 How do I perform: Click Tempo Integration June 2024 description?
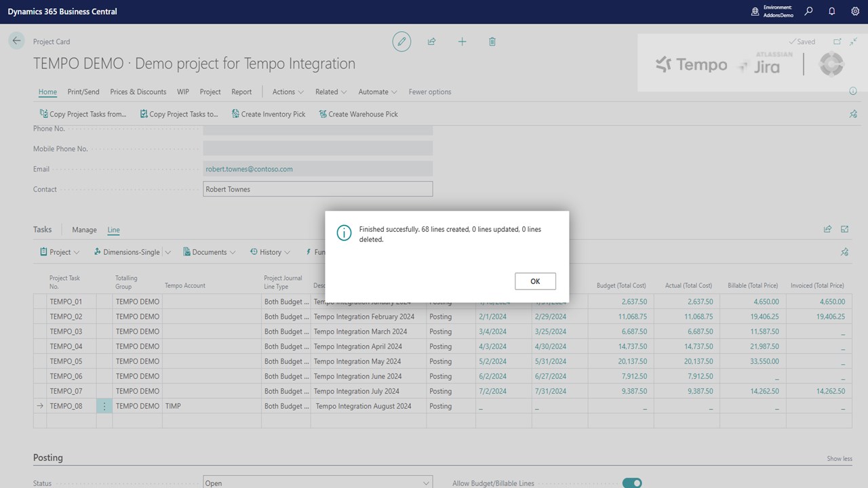(357, 376)
